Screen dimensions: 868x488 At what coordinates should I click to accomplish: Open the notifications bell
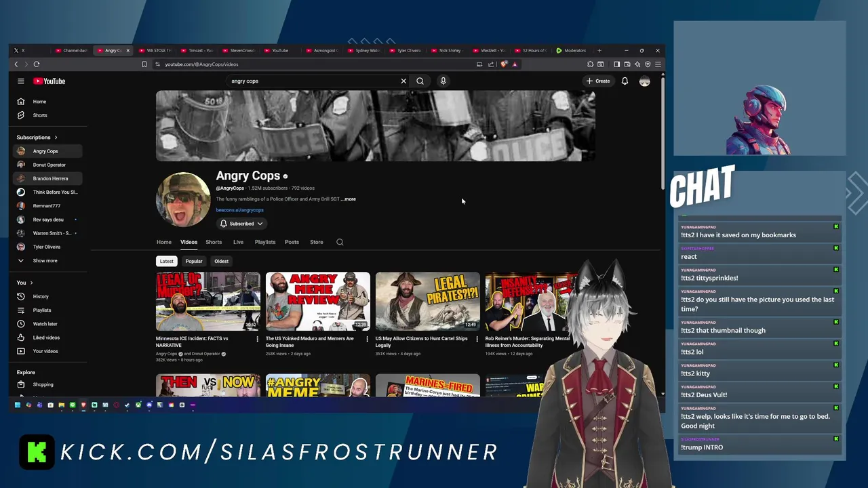coord(625,81)
